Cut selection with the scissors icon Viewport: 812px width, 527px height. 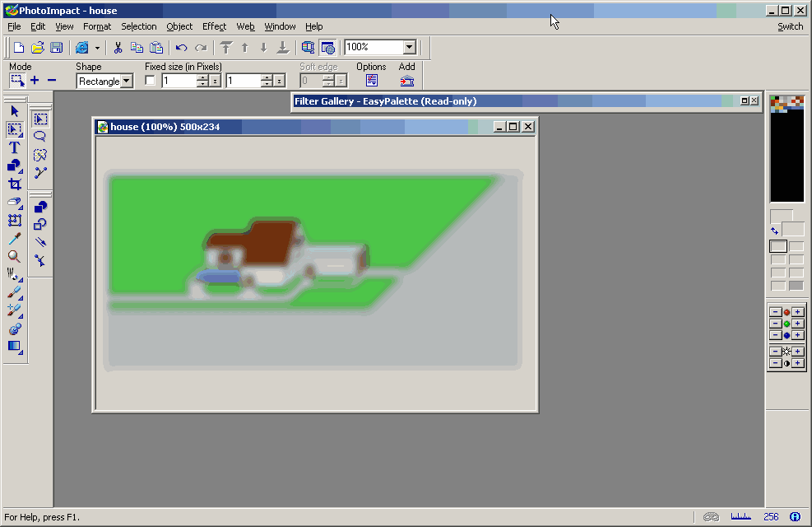(x=118, y=48)
